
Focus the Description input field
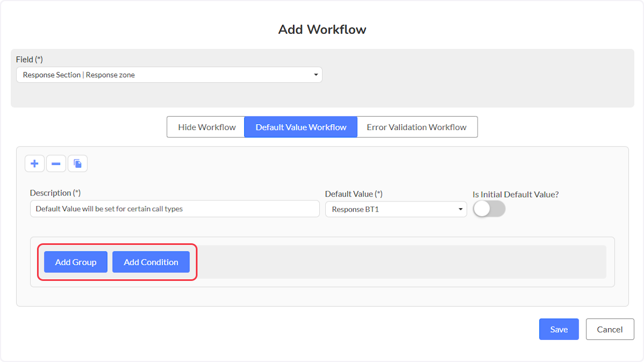pyautogui.click(x=175, y=209)
